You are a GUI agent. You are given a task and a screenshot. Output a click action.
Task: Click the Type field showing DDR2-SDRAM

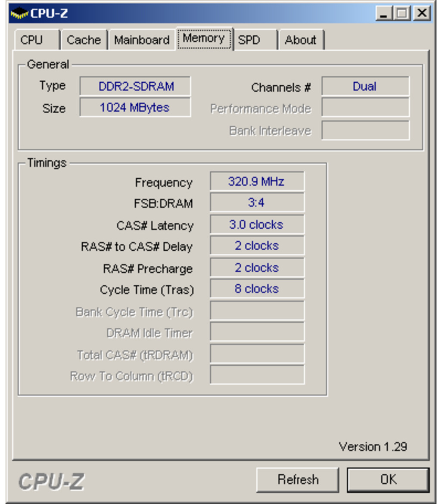(x=135, y=86)
